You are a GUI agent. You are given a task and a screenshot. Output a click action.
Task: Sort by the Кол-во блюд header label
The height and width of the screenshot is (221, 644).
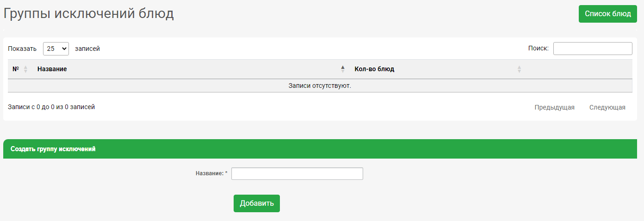[374, 69]
